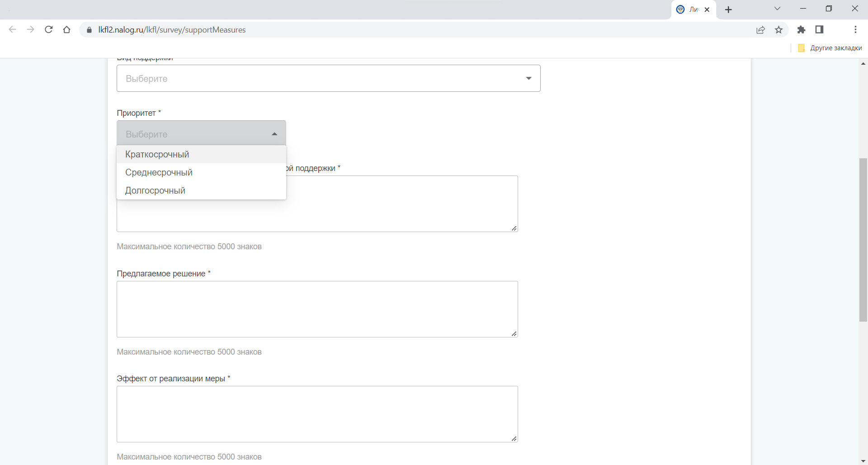This screenshot has height=465, width=868.
Task: Collapse the Приоритет dropdown
Action: coord(201,134)
